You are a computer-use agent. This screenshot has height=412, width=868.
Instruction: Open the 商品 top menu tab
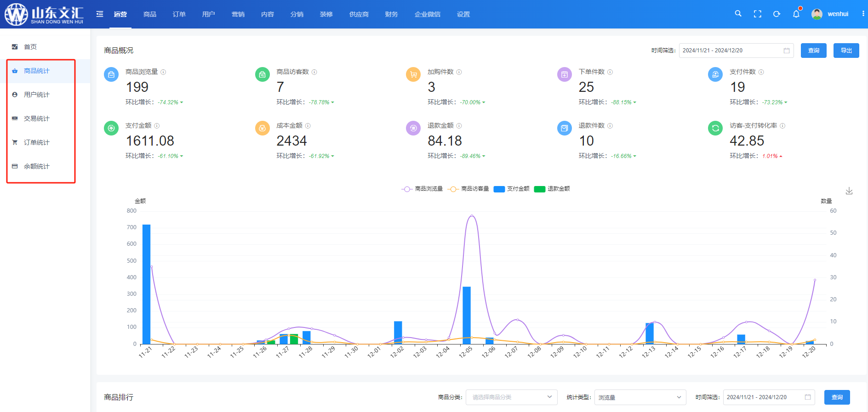(x=150, y=14)
